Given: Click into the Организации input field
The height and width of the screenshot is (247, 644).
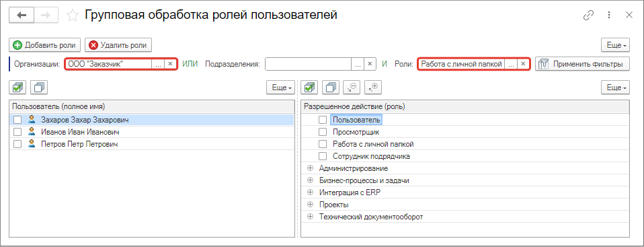Looking at the screenshot, I should coord(109,64).
